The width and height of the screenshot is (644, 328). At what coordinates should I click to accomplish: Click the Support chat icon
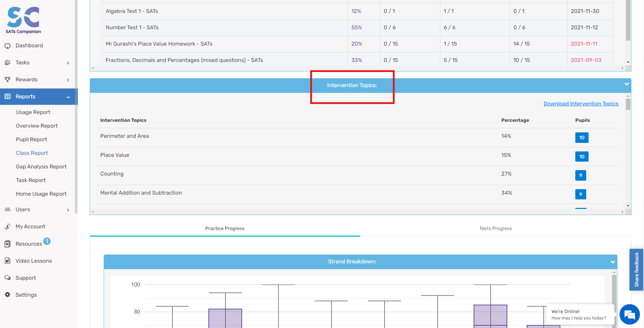point(7,278)
